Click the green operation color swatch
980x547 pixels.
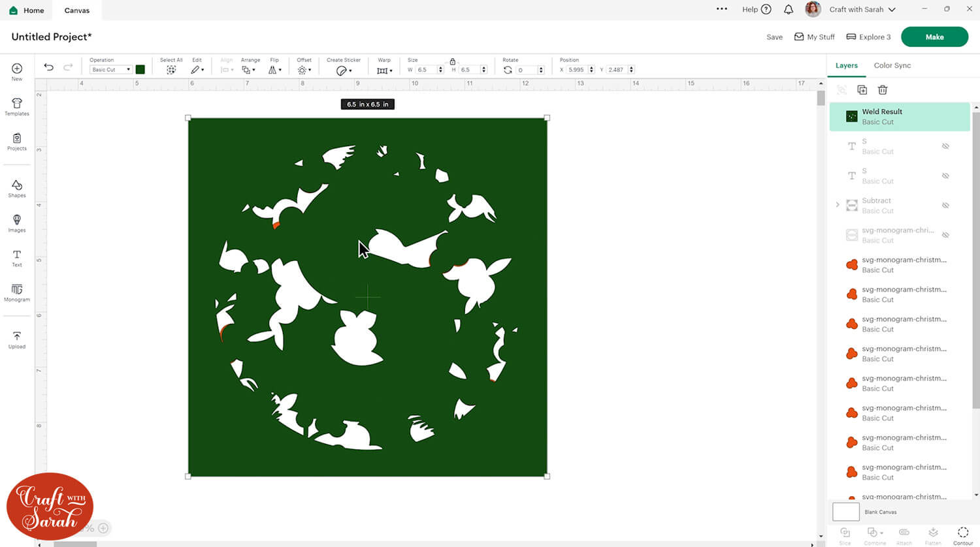click(x=140, y=69)
